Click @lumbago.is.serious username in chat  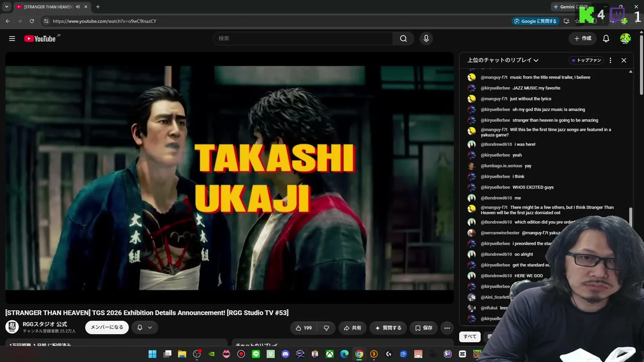[502, 166]
